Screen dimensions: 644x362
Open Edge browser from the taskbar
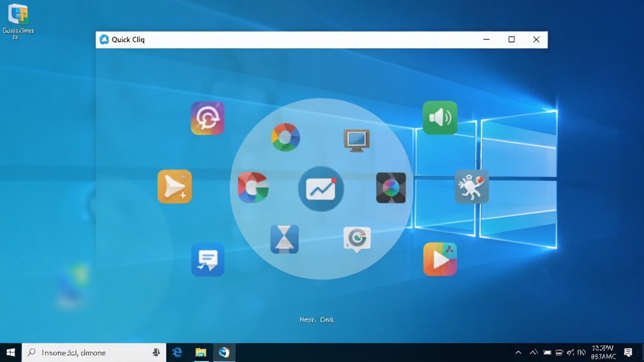pos(177,353)
